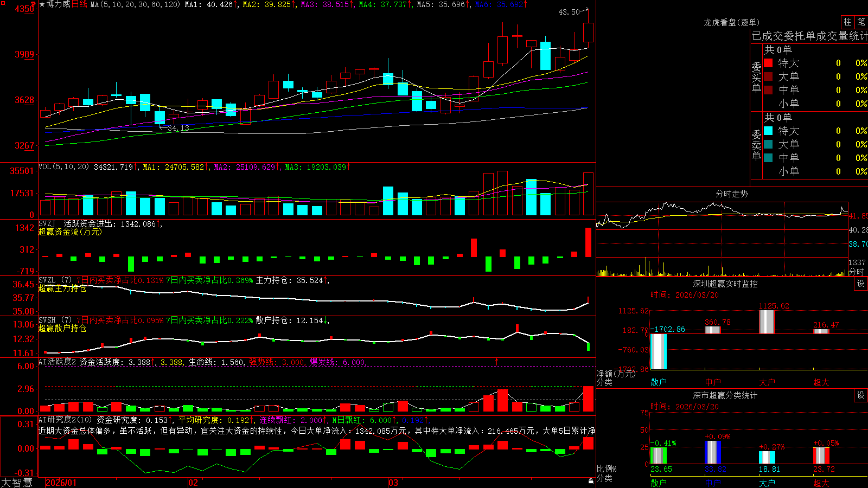868x488 pixels.
Task: Jump to the 03 month marker
Action: tap(393, 483)
